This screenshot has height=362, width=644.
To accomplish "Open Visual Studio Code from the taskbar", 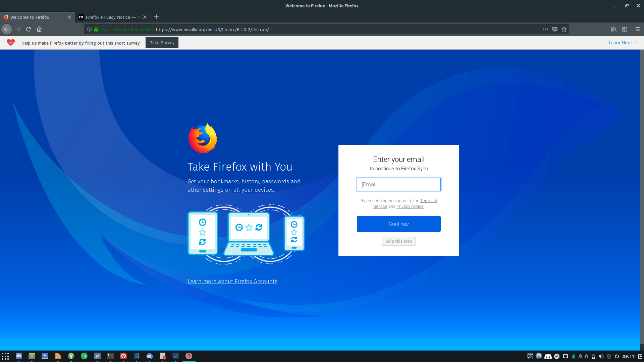I will [137, 356].
